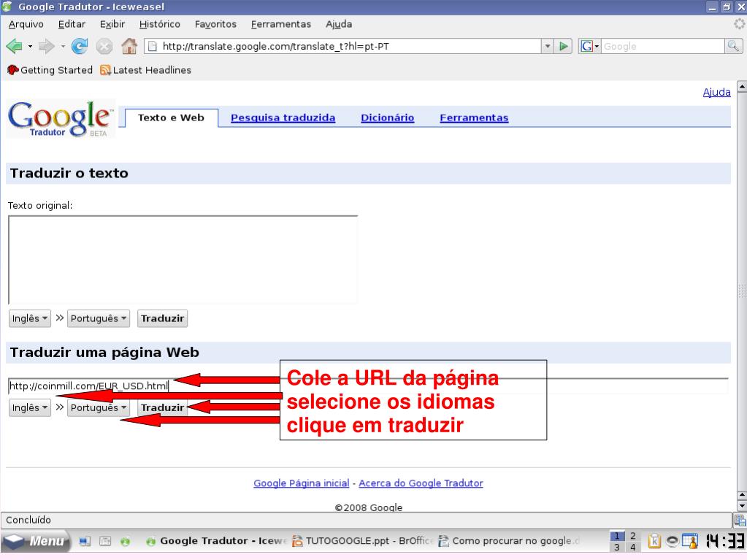747x560 pixels.
Task: Open the Getting Started bookmark
Action: pos(50,70)
